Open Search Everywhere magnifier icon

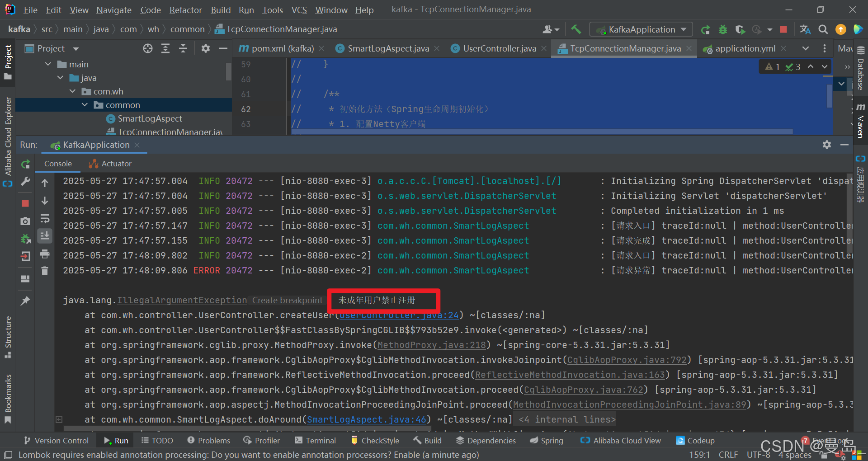[823, 30]
